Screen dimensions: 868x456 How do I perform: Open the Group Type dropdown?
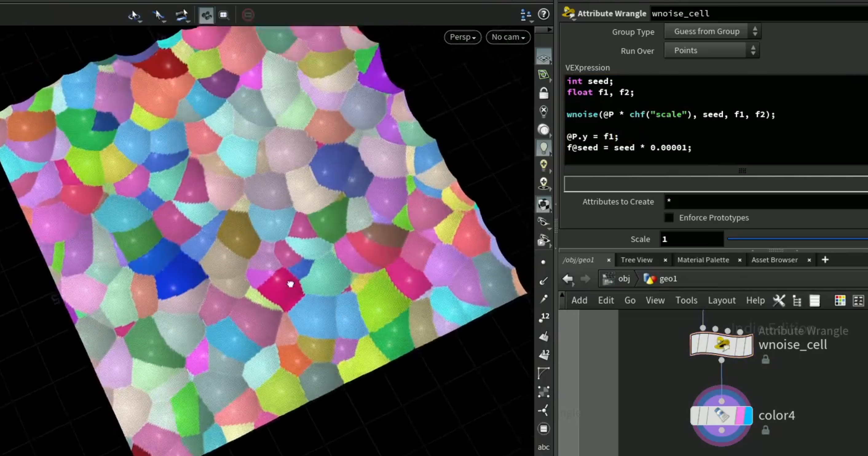pos(712,31)
